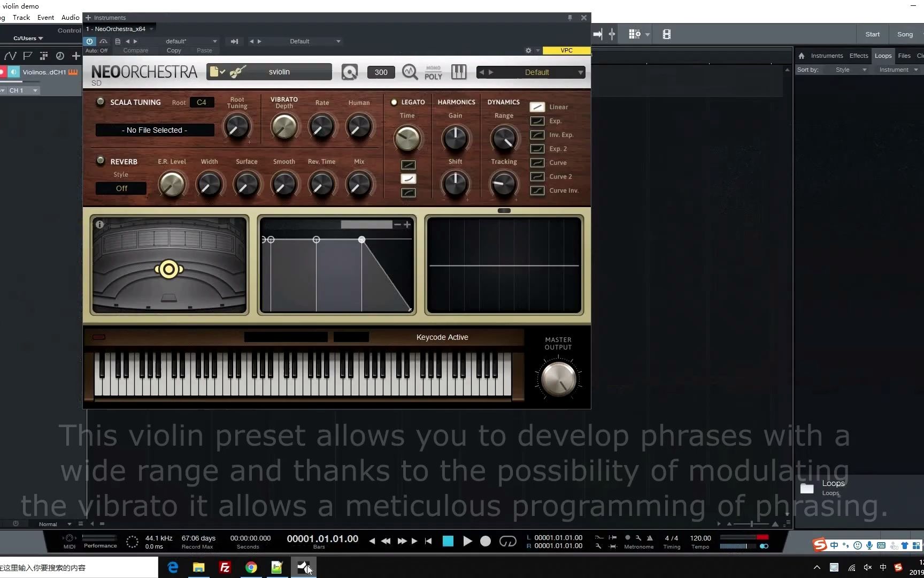Click the envelope minus zoom icon
The width and height of the screenshot is (924, 578).
397,225
